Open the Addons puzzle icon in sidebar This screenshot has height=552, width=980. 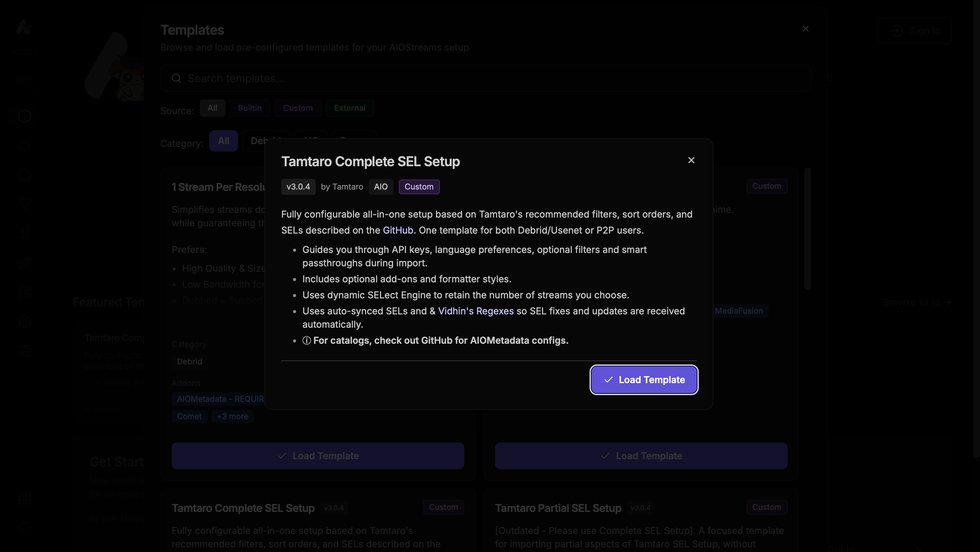[x=24, y=175]
